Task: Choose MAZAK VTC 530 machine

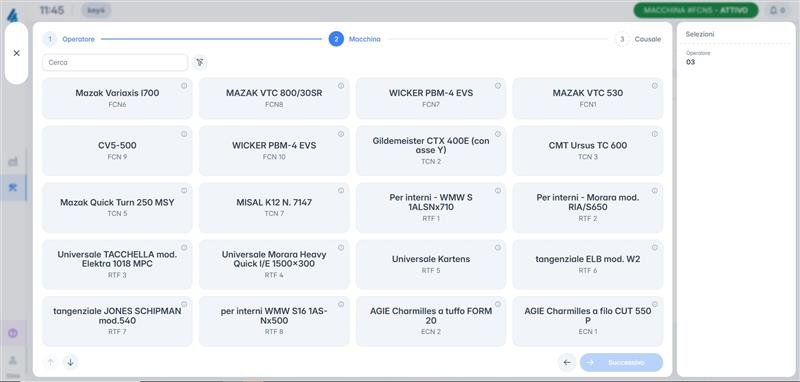Action: pos(588,98)
